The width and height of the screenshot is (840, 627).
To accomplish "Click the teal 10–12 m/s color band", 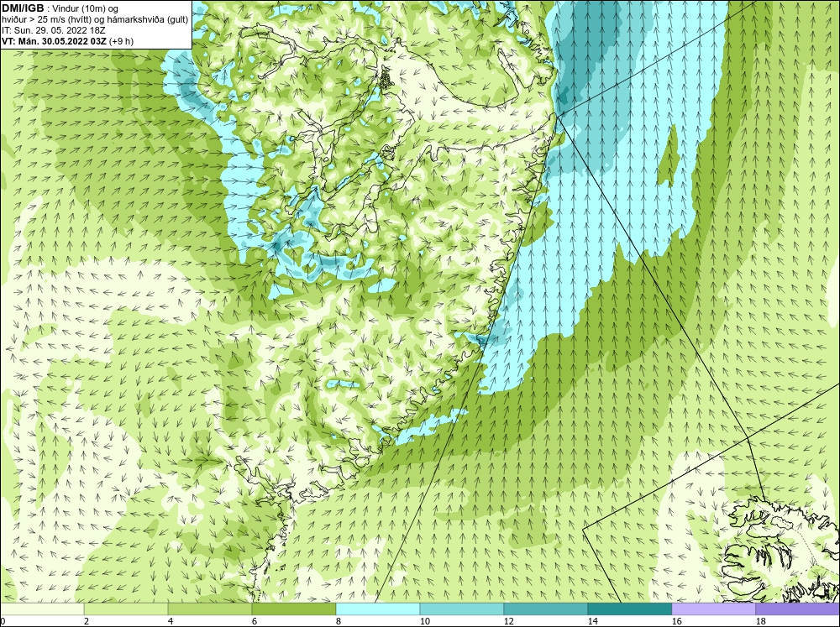I will click(462, 609).
